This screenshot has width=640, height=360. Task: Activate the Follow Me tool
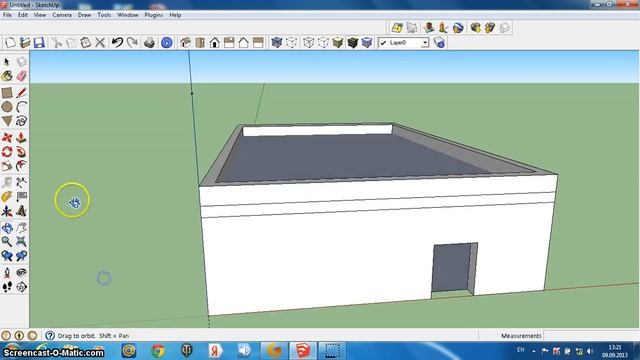[21, 152]
